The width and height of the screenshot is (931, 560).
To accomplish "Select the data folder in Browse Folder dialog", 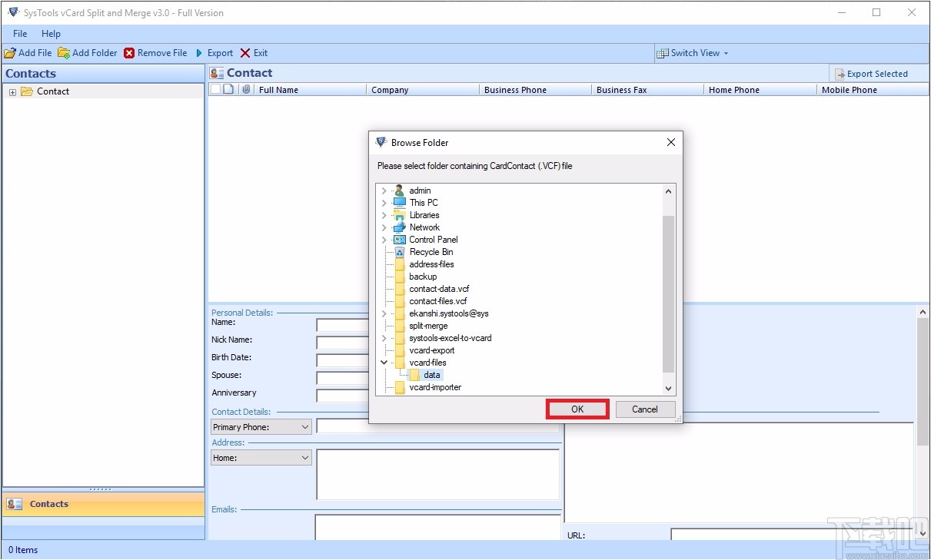I will click(432, 375).
